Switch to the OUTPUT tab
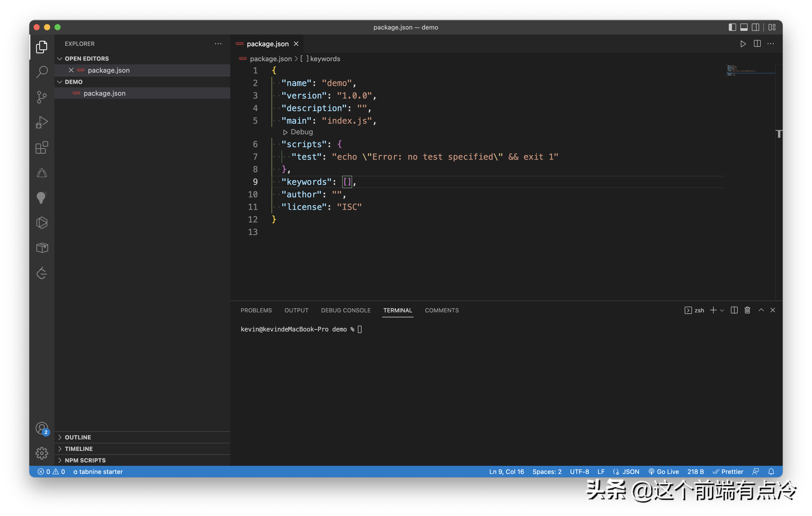Viewport: 812px width, 516px height. pos(296,310)
